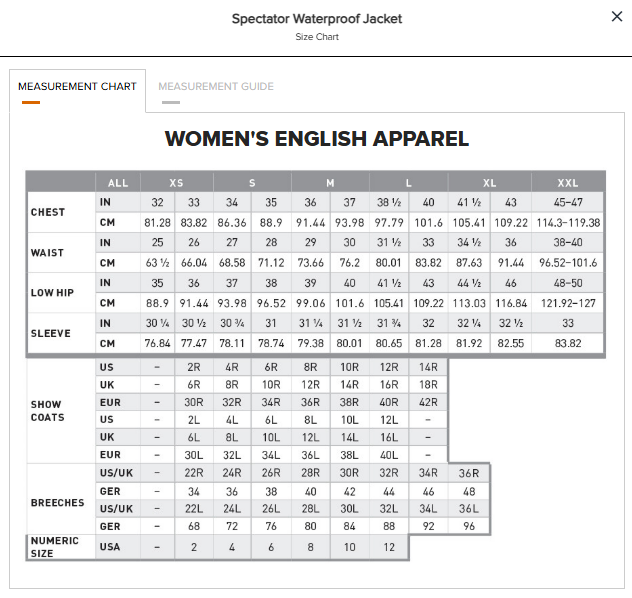Select the waist value 73.66

click(x=310, y=263)
